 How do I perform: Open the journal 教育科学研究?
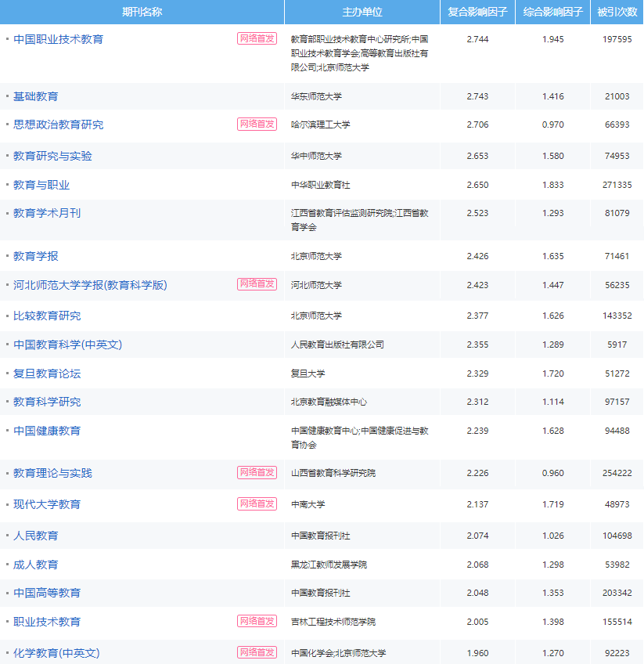click(x=47, y=402)
